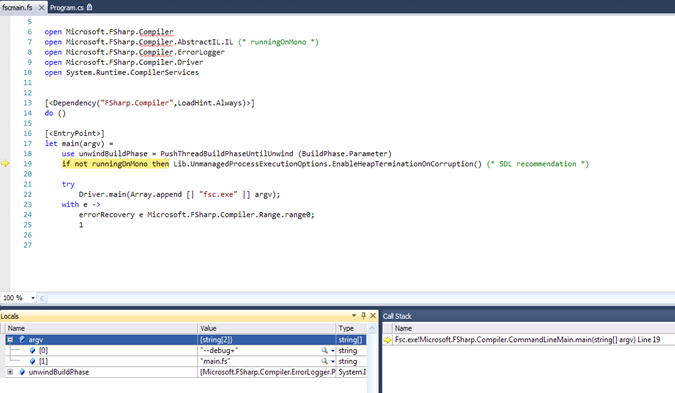Image resolution: width=675 pixels, height=393 pixels.
Task: Click the Call Stack panel title
Action: point(397,316)
